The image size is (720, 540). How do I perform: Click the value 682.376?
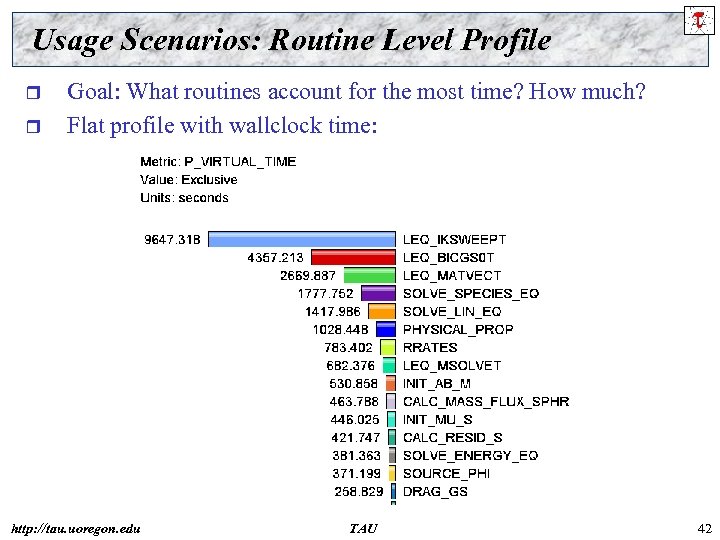[x=350, y=366]
